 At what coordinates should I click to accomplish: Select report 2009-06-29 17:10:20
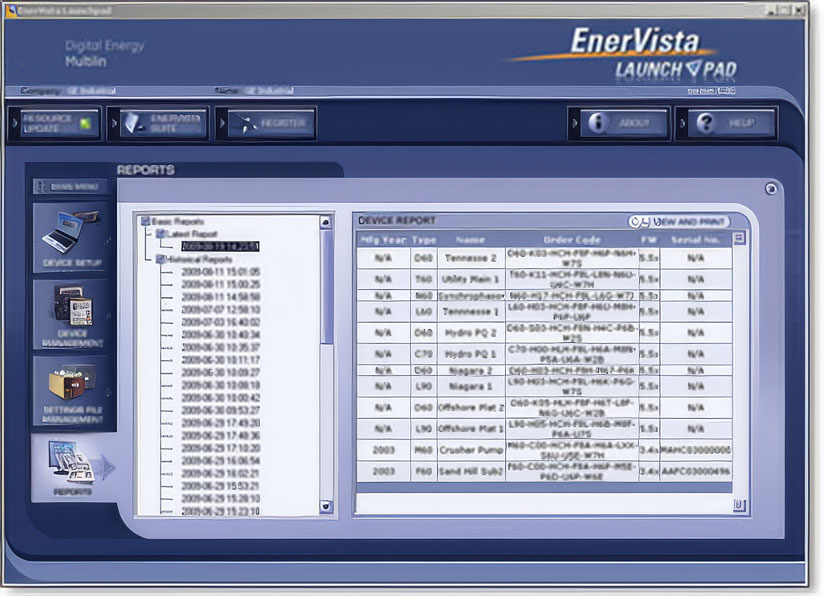point(221,448)
